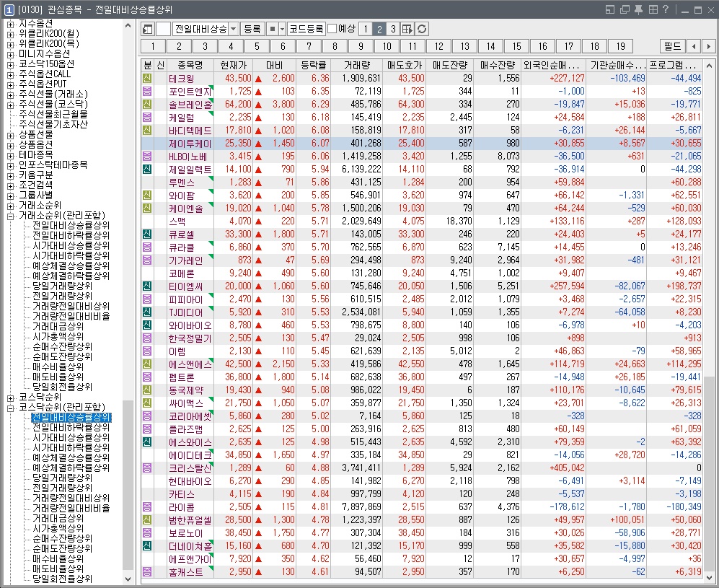The height and width of the screenshot is (588, 719).
Task: Click the 증 badge icon on HLB이노베 row
Action: tap(146, 156)
